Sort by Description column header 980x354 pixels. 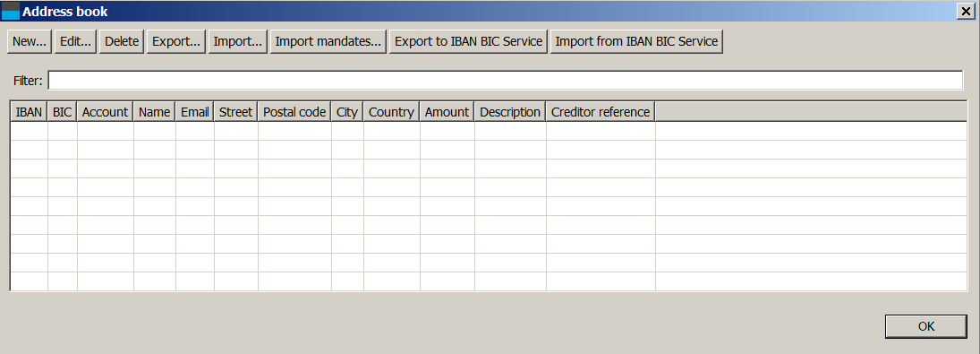pos(510,112)
